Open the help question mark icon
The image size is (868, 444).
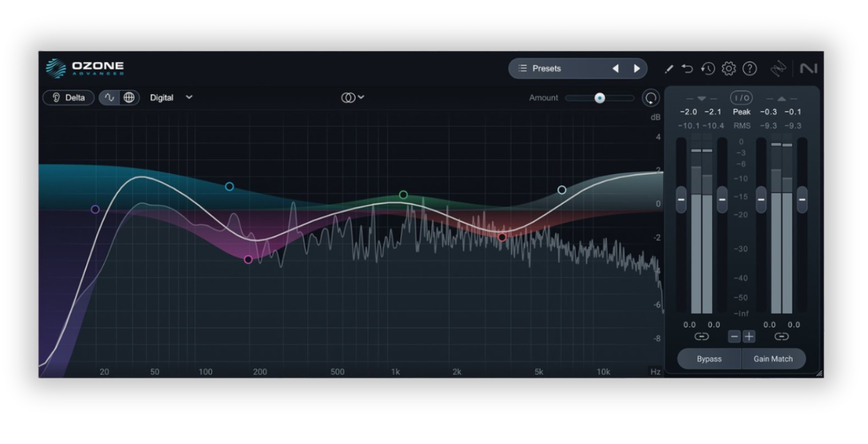pos(750,68)
